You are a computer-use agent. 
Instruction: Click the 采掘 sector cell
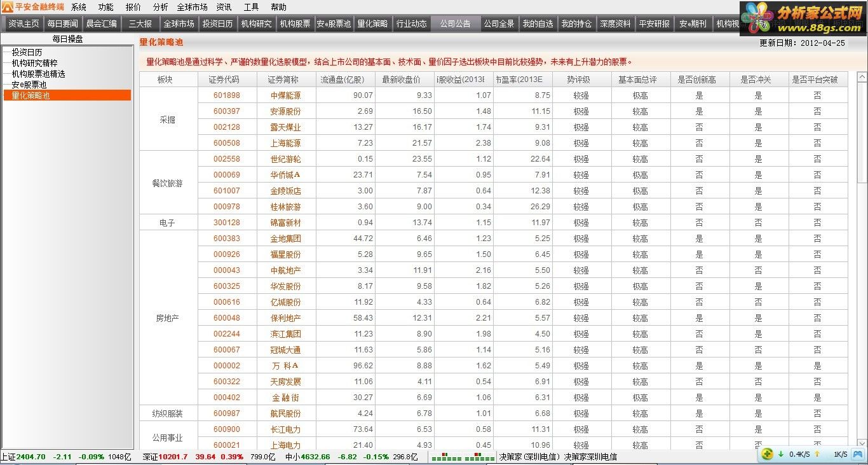[x=167, y=120]
